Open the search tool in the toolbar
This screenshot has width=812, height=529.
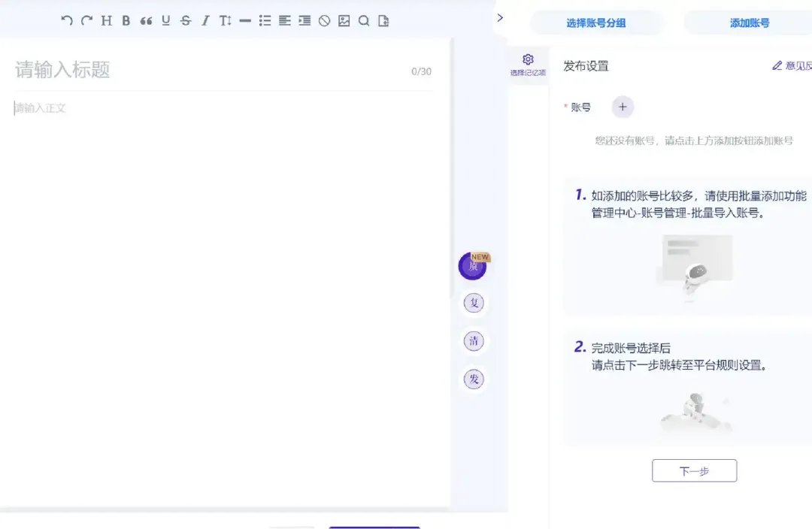[x=364, y=21]
